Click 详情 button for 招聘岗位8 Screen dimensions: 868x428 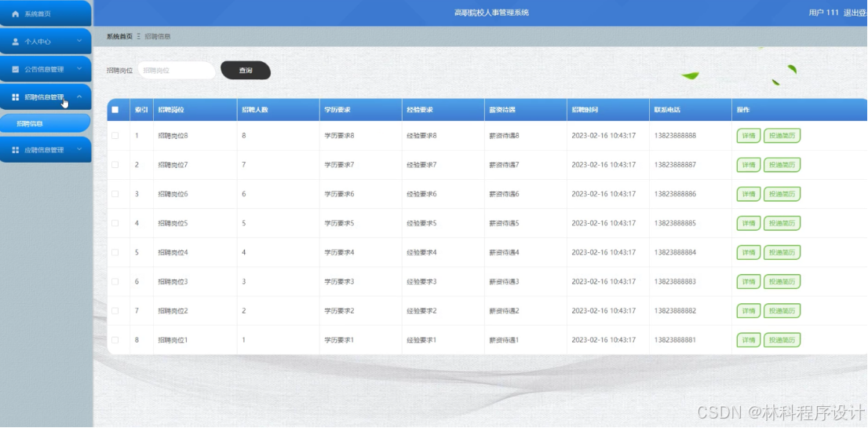(x=749, y=136)
